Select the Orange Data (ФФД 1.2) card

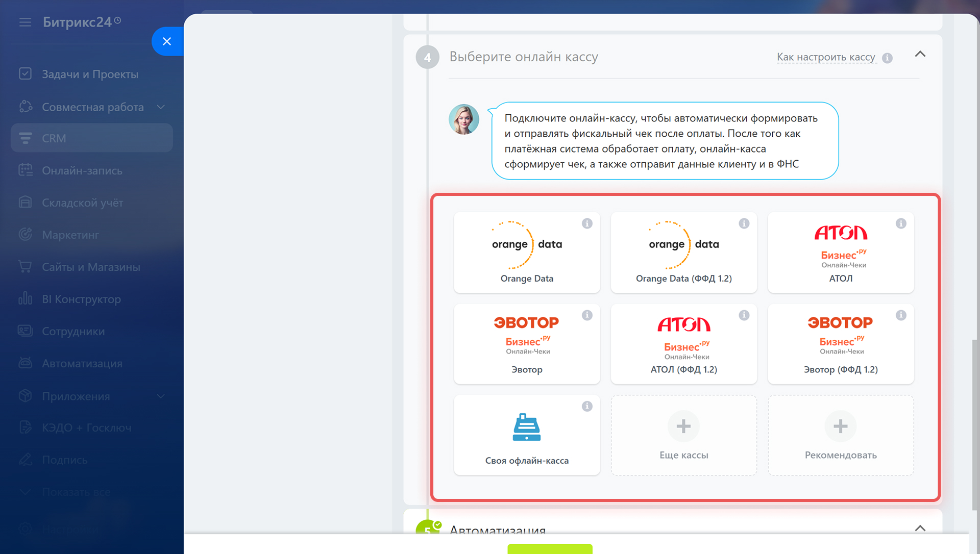tap(683, 252)
